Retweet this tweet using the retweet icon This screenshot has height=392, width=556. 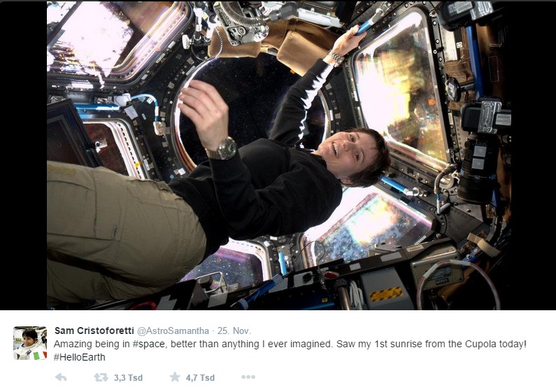tap(101, 377)
